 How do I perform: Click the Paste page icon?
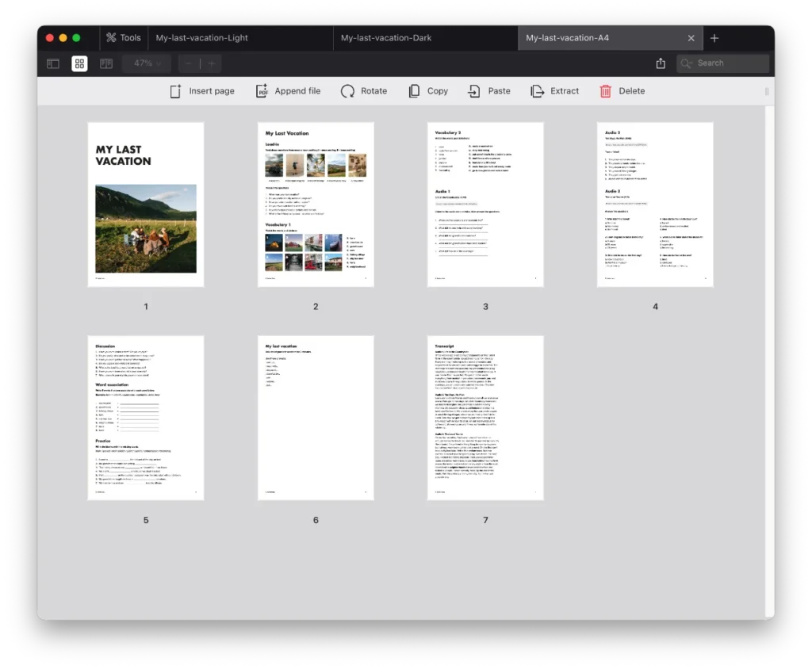[475, 90]
